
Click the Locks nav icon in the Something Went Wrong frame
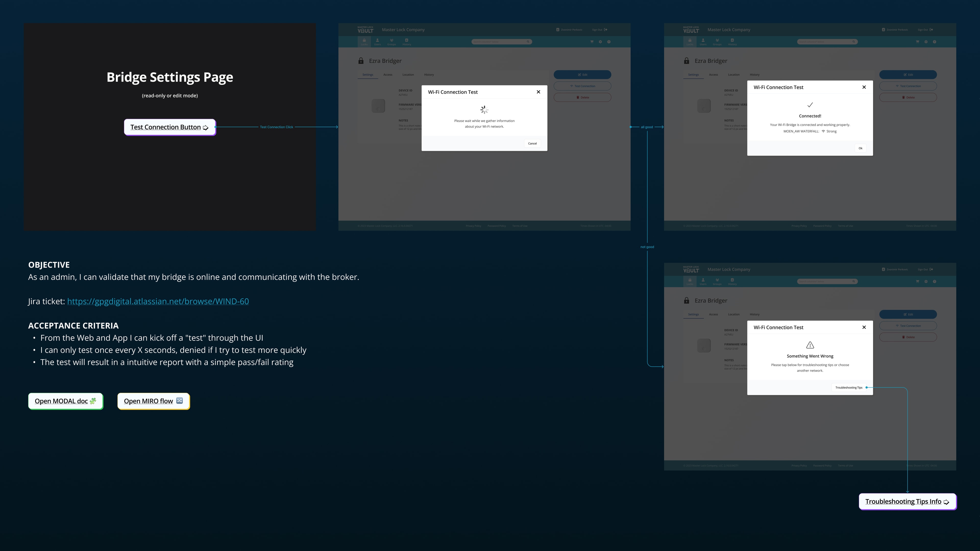(x=690, y=281)
